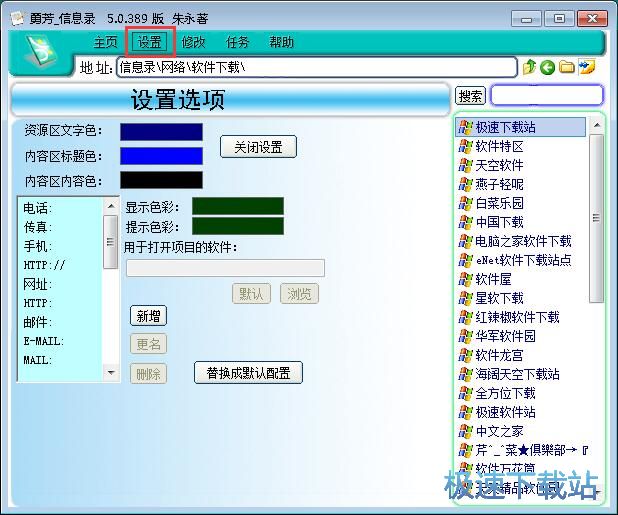The width and height of the screenshot is (618, 515).
Task: Click the icon beside 中国下载
Action: tap(465, 222)
